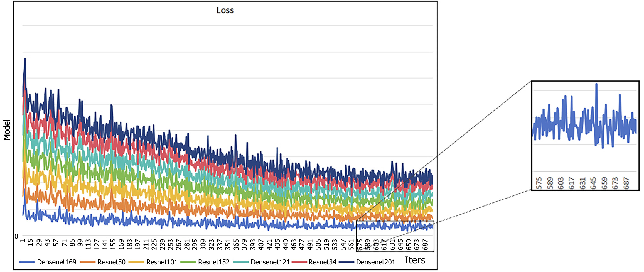Click the orange Resnet50 legend line swatch
Image resolution: width=644 pixels, height=272 pixels.
click(x=88, y=262)
